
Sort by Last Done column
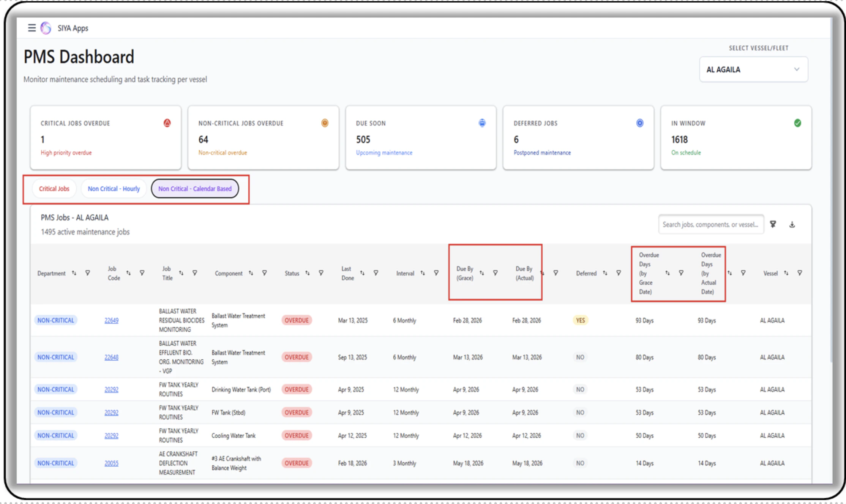(362, 273)
